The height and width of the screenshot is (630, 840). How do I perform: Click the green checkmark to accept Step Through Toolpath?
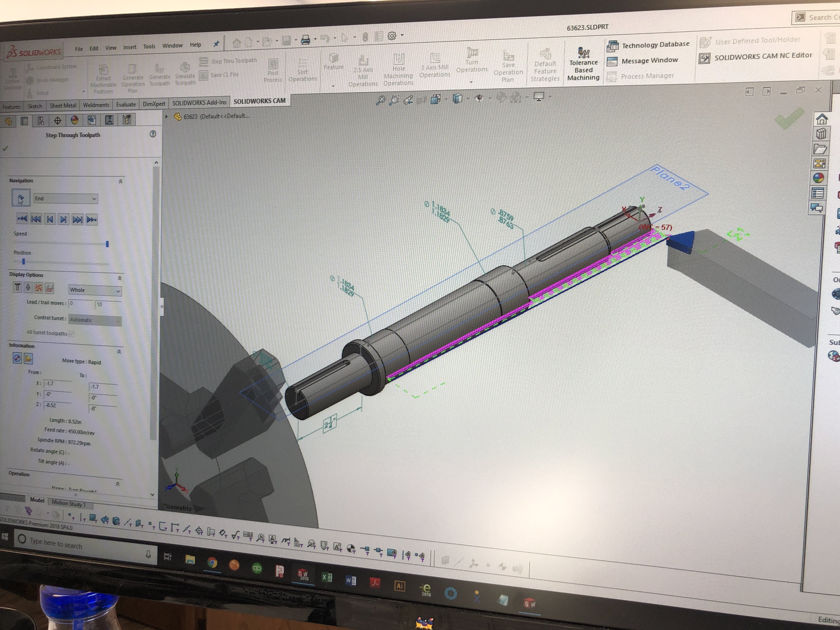5,149
